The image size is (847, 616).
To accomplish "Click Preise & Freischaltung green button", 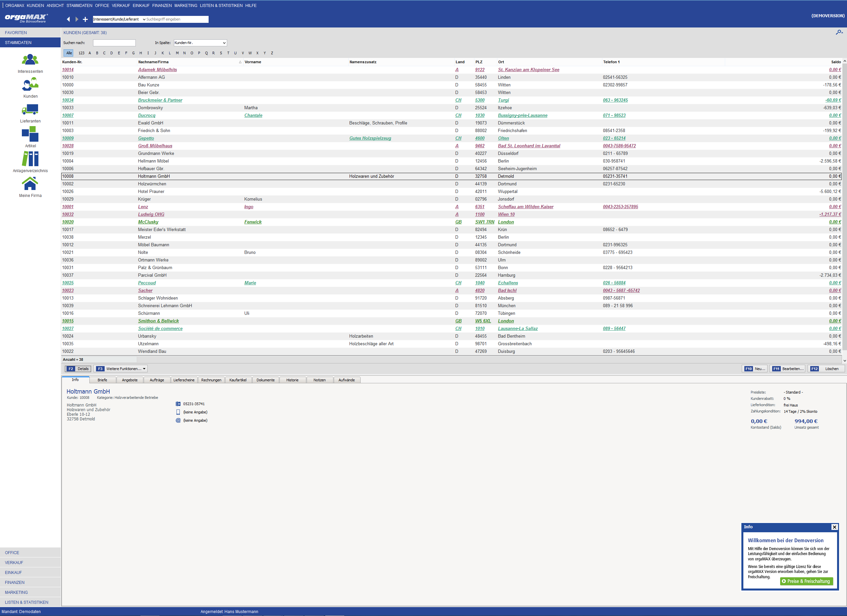I will pos(806,581).
